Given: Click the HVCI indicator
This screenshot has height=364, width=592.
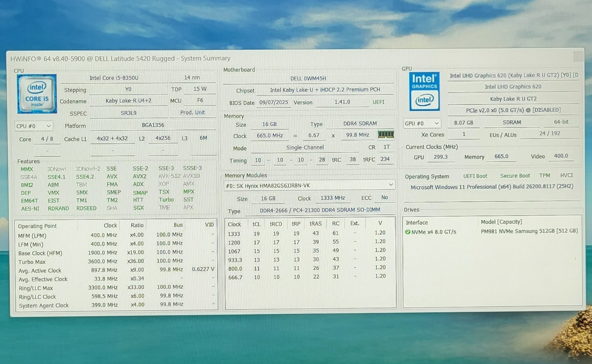Looking at the screenshot, I should [x=566, y=175].
